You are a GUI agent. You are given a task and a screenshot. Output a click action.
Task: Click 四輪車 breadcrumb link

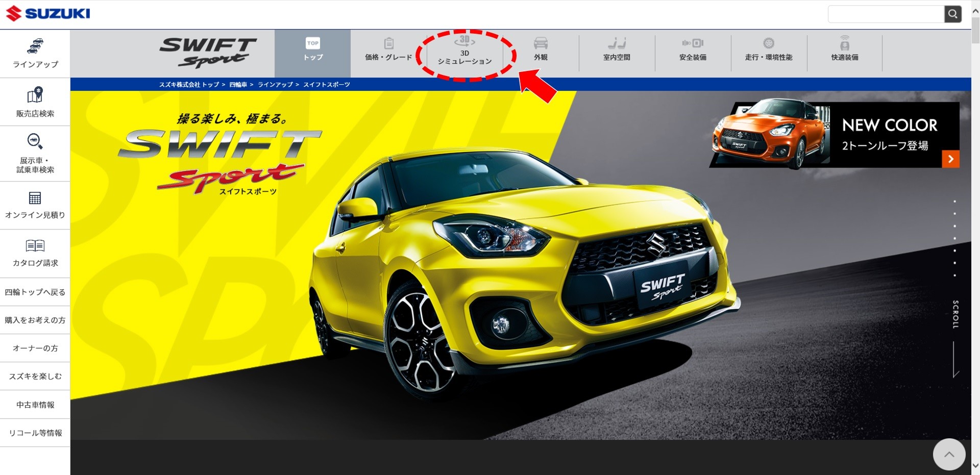[238, 85]
